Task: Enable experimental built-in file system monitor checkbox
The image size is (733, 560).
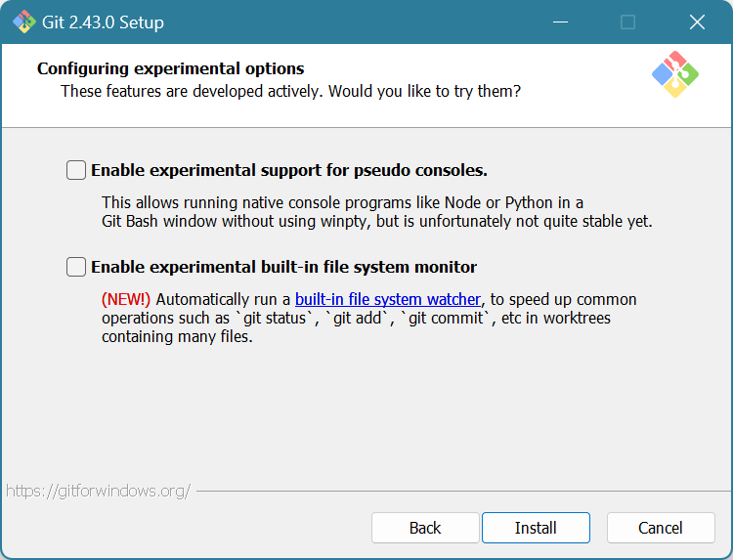Action: pos(75,267)
